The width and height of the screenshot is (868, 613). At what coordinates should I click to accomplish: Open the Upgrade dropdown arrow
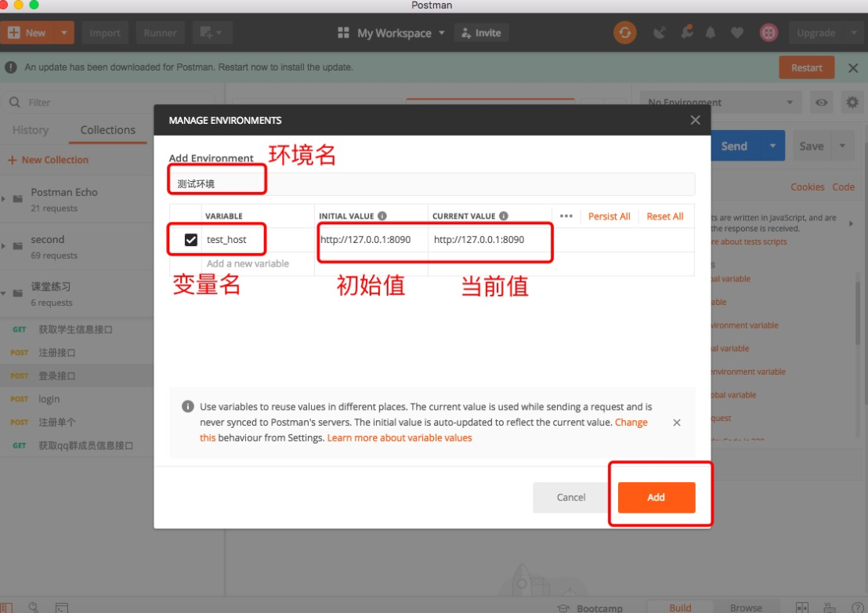854,33
